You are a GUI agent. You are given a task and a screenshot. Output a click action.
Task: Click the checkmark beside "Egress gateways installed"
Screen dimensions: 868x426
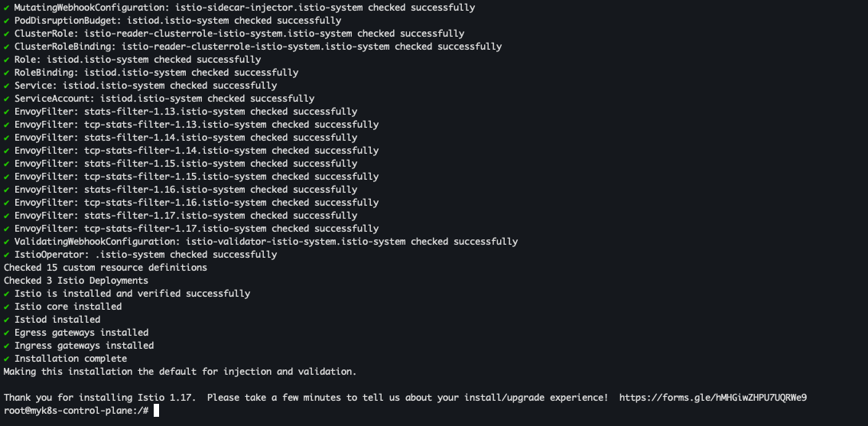coord(6,333)
